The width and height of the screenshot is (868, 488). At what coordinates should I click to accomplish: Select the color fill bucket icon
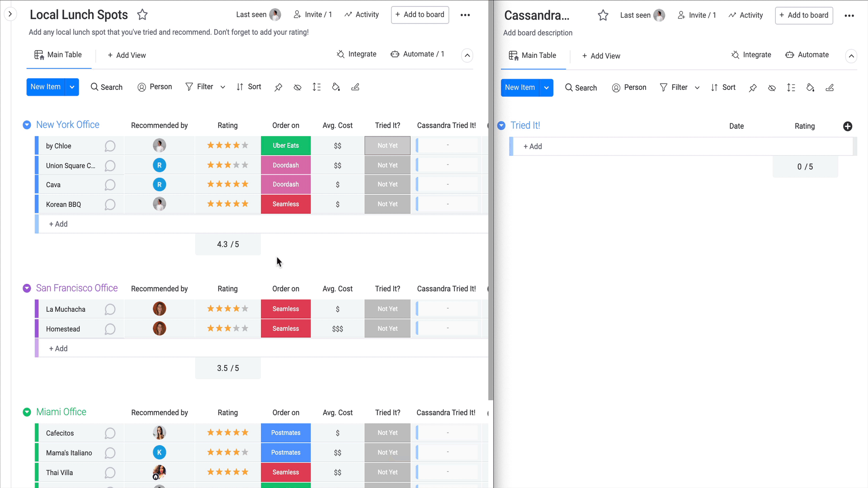tap(336, 87)
